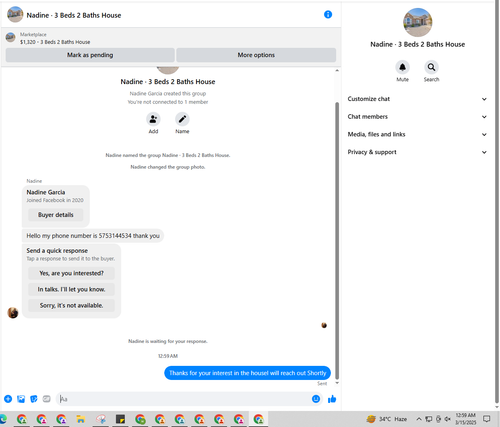Choose a GIF icon in composer
This screenshot has height=427, width=500.
47,399
